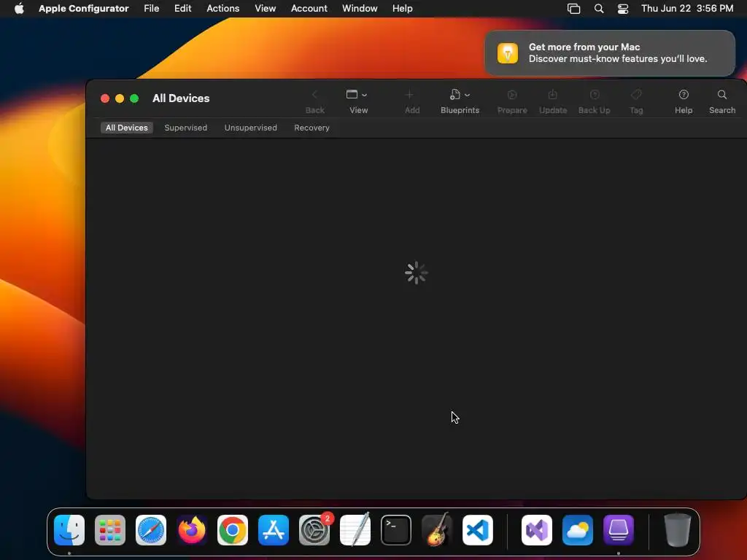Click Apple Configurator icon in the Dock
Image resolution: width=747 pixels, height=560 pixels.
pyautogui.click(x=619, y=530)
